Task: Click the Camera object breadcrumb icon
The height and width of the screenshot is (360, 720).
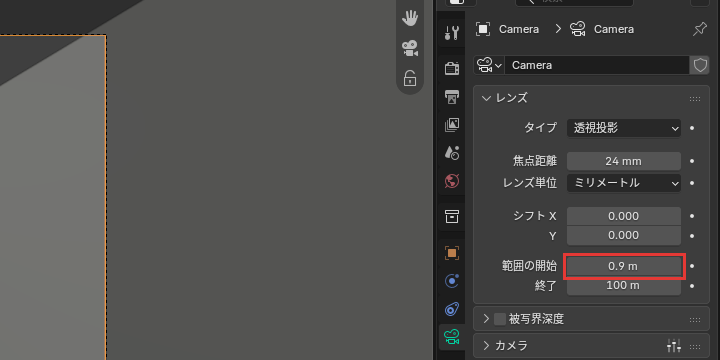Action: [483, 29]
